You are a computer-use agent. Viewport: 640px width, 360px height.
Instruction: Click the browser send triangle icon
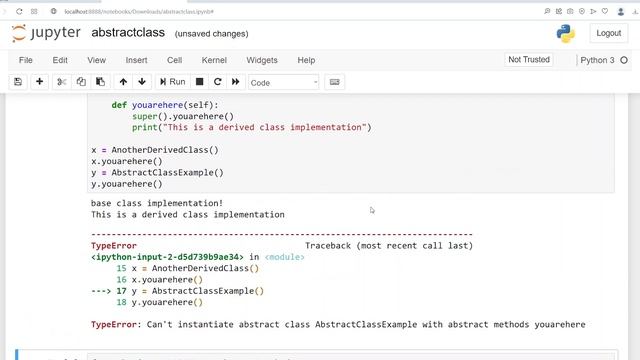[593, 11]
